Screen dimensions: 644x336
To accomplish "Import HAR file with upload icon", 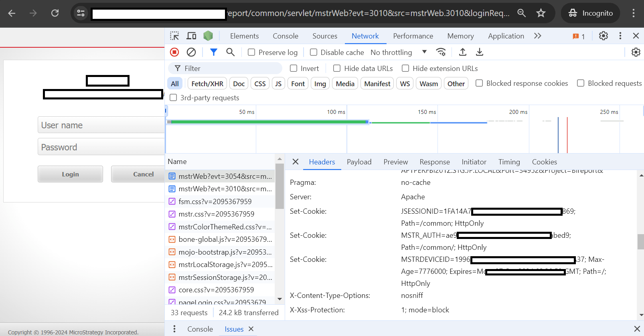I will tap(462, 52).
